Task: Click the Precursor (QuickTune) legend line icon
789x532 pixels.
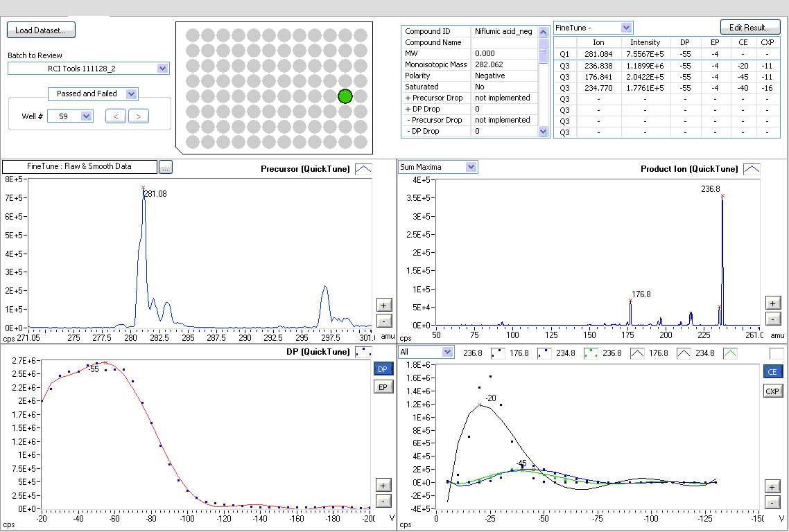Action: [363, 169]
